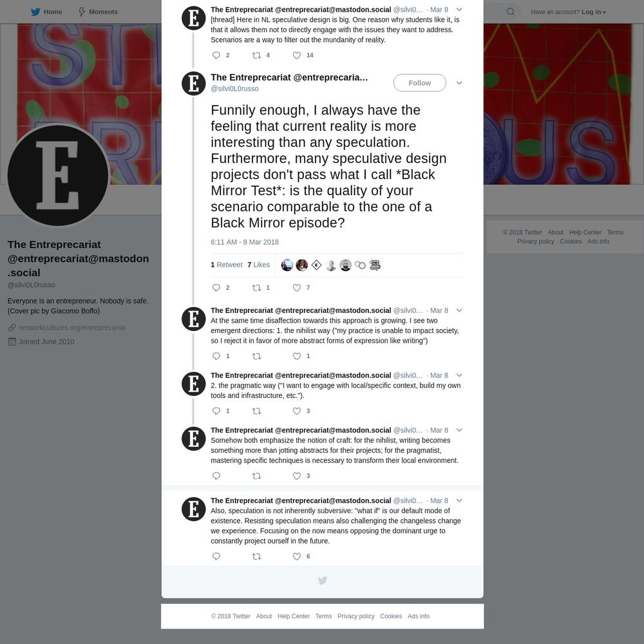Open the dropdown chevron next to Follow button
The height and width of the screenshot is (644, 644).
point(459,82)
